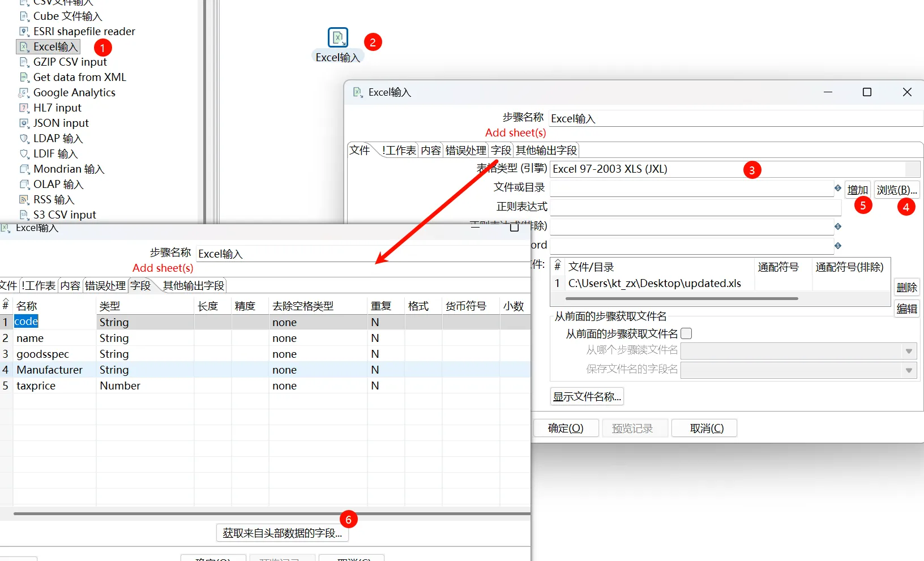
Task: Choose the JSON input step icon
Action: point(24,123)
